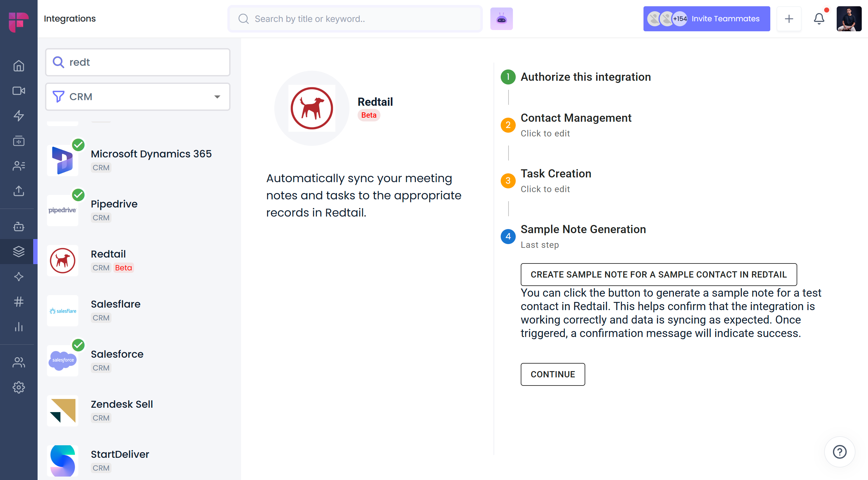Select Task Creation step three

tap(555, 174)
